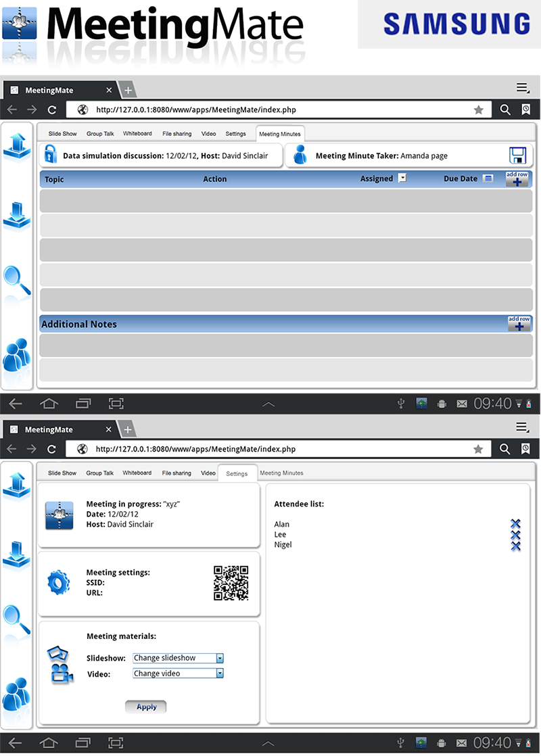This screenshot has height=756, width=541.
Task: Click the URL address field in the Meeting Minutes screen
Action: [278, 110]
